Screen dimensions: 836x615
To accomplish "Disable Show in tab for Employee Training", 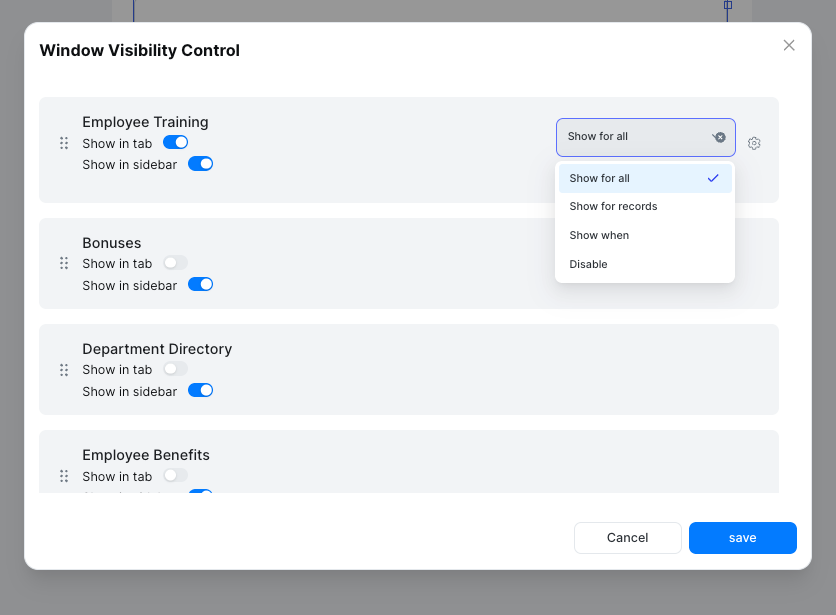I will (x=175, y=143).
